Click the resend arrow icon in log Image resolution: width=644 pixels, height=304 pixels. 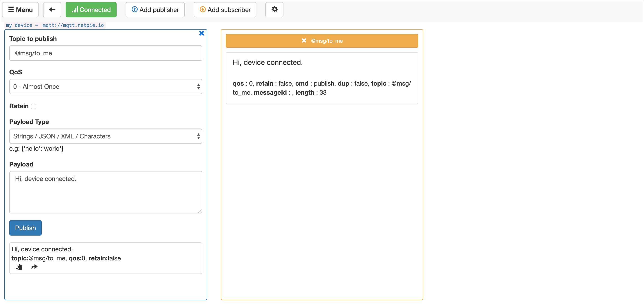pos(34,267)
